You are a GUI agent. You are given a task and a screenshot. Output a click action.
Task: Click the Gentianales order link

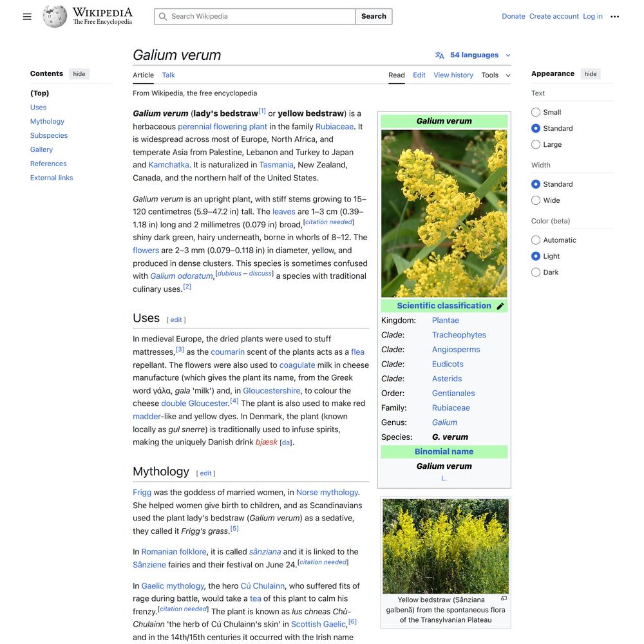pos(453,393)
